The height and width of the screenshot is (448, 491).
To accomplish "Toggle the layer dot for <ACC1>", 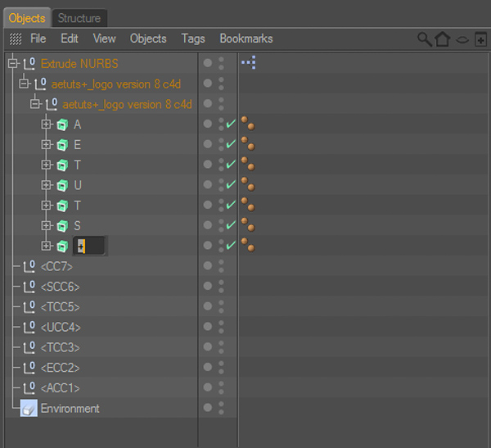I will click(x=207, y=387).
